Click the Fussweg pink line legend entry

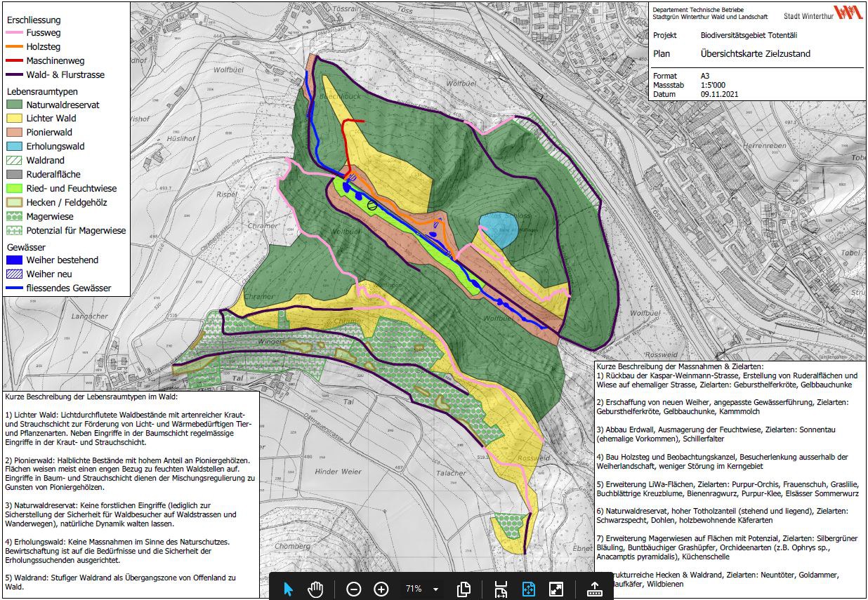[44, 33]
